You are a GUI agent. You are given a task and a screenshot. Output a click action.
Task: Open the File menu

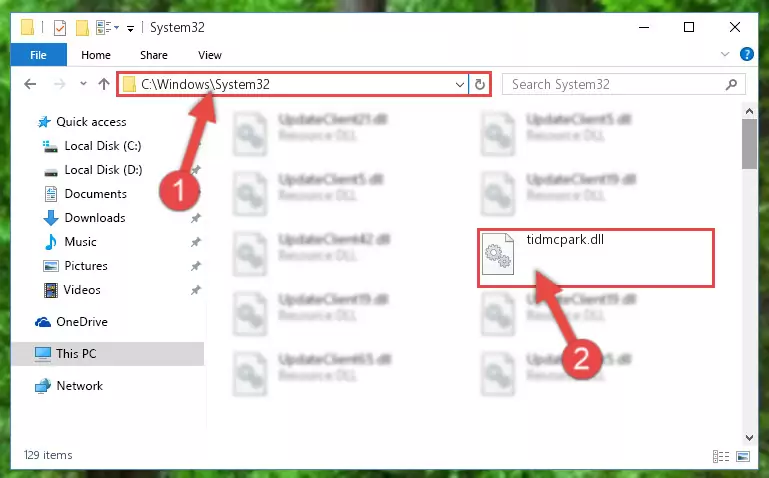click(x=38, y=55)
